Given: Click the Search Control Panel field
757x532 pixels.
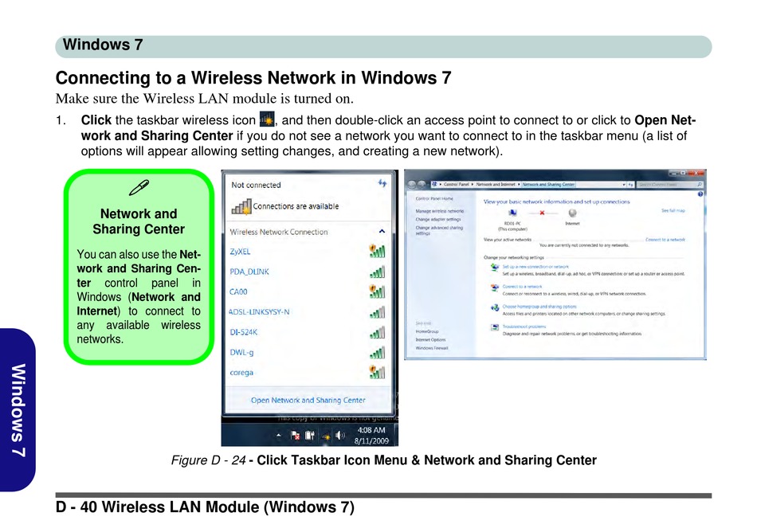Looking at the screenshot, I should pyautogui.click(x=669, y=184).
